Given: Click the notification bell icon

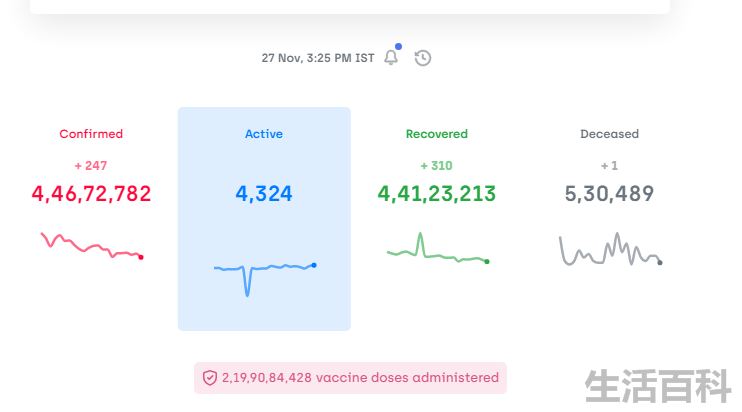Looking at the screenshot, I should [391, 58].
